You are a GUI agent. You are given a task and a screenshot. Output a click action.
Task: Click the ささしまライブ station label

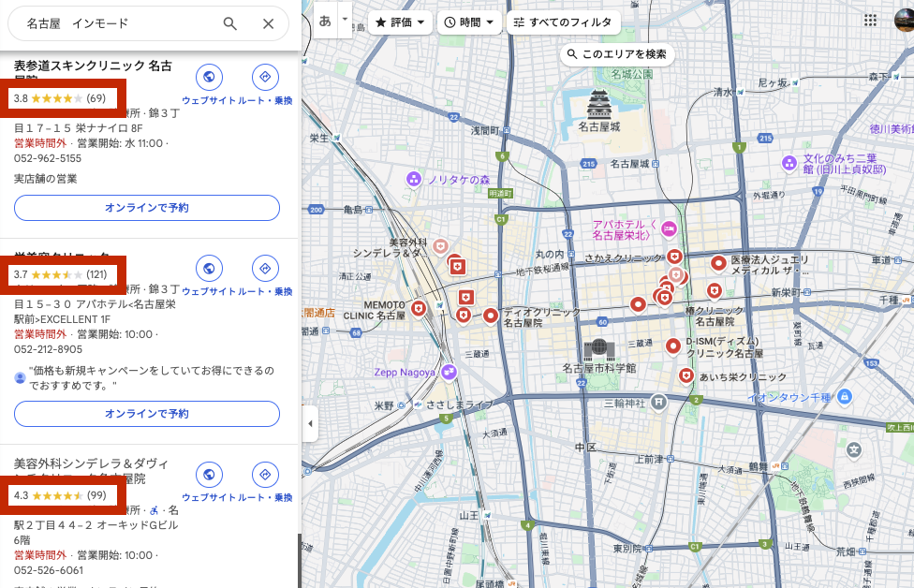[460, 404]
